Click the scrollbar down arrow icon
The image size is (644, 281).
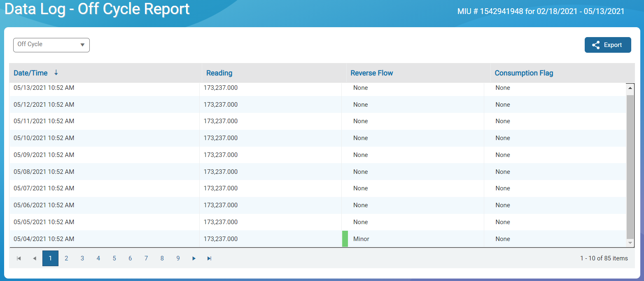pos(630,243)
